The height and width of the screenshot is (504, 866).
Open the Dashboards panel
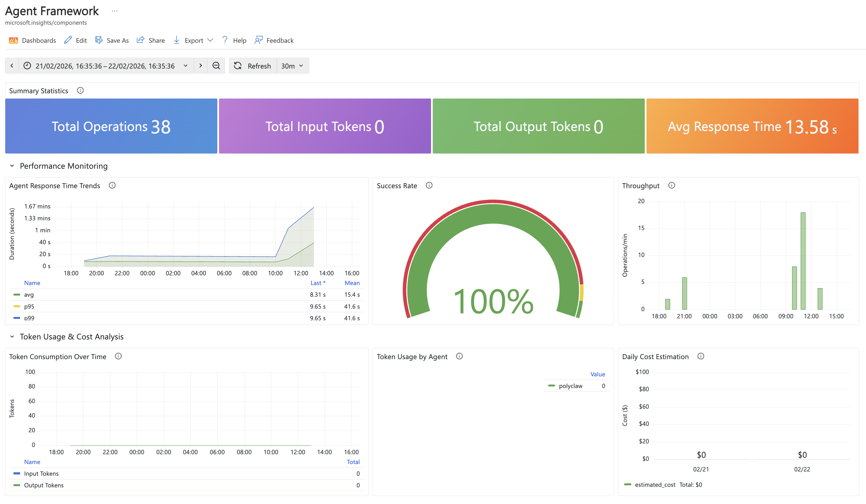pyautogui.click(x=32, y=40)
